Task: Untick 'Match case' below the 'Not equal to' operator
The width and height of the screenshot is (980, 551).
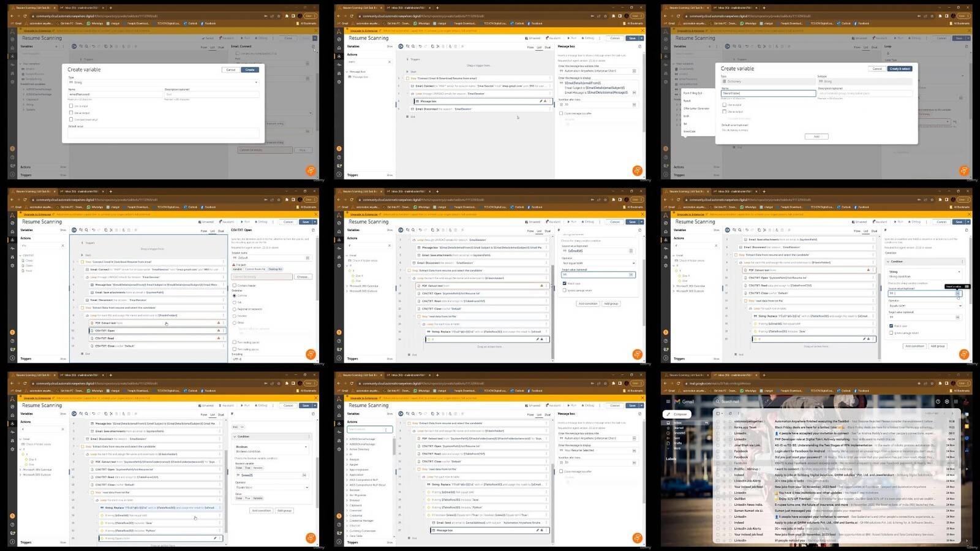Action: tap(564, 283)
